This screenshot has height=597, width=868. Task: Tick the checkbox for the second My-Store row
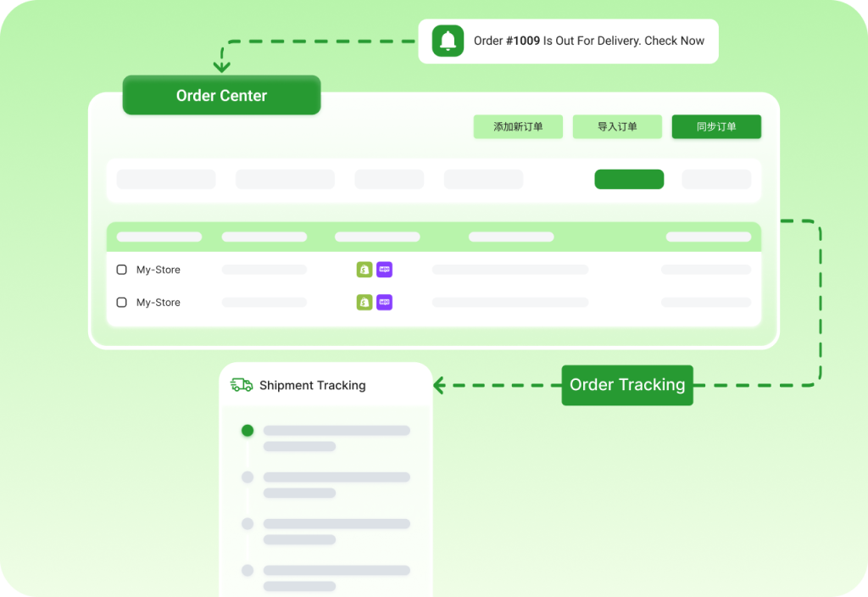click(x=121, y=302)
